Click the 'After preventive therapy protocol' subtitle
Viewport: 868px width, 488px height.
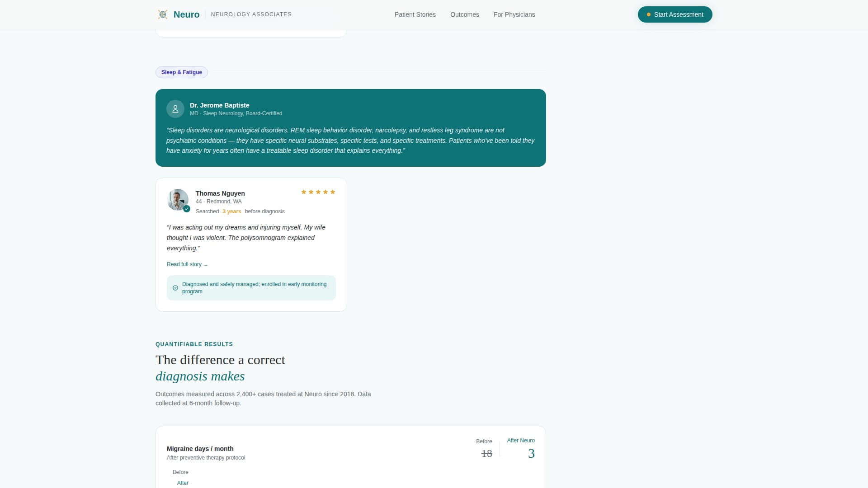coord(206,458)
